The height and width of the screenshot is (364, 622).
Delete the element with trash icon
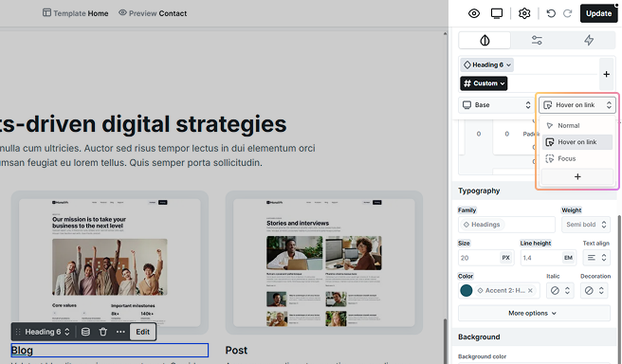pyautogui.click(x=102, y=332)
